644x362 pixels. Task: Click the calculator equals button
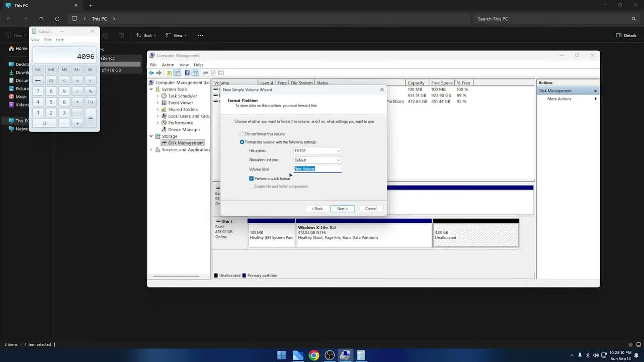91,118
